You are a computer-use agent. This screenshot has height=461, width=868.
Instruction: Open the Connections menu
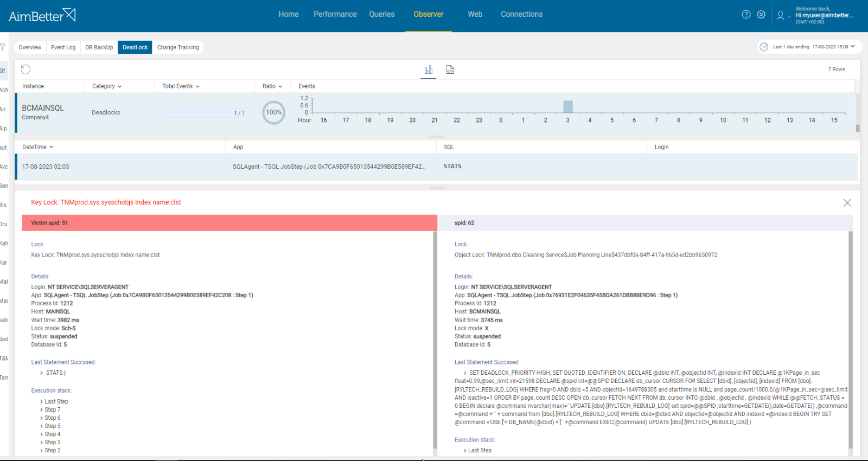[x=522, y=14]
